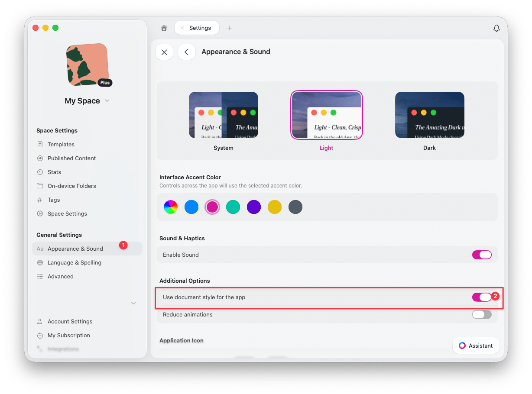Close settings with the X button
Screen dimensions: 532x394
click(164, 52)
